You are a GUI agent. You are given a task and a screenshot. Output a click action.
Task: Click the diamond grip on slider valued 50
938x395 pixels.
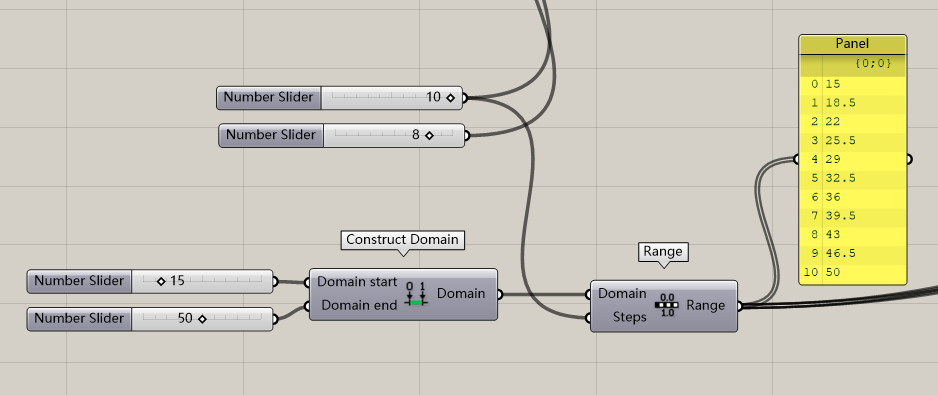(202, 319)
